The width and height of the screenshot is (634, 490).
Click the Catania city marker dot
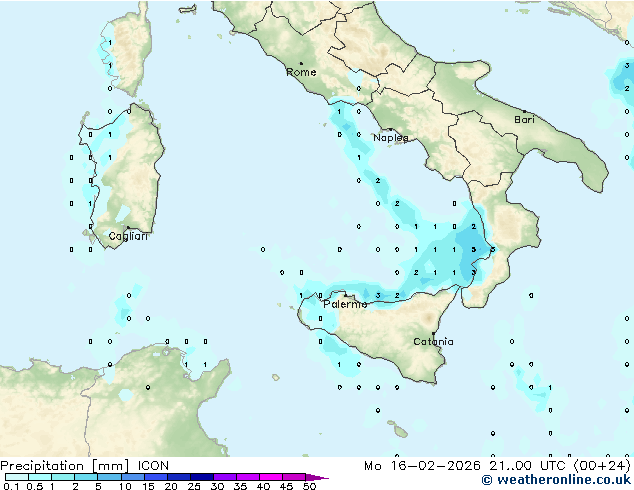tap(433, 334)
